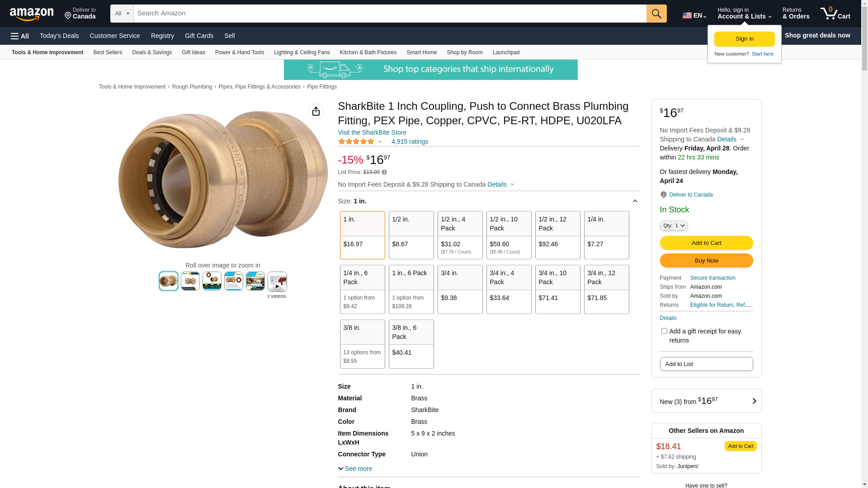
Task: Click the Search Amazon input field
Action: 390,14
